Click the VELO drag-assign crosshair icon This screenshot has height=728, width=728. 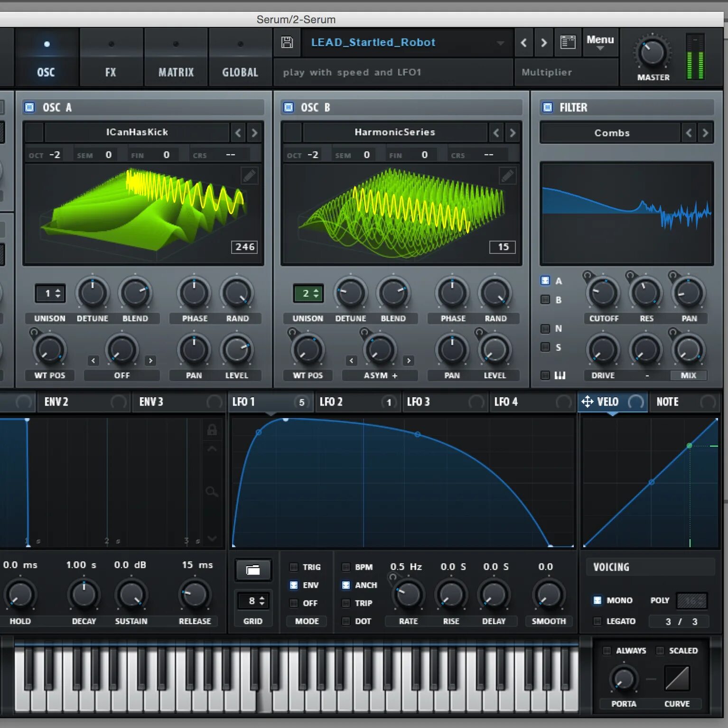(588, 402)
